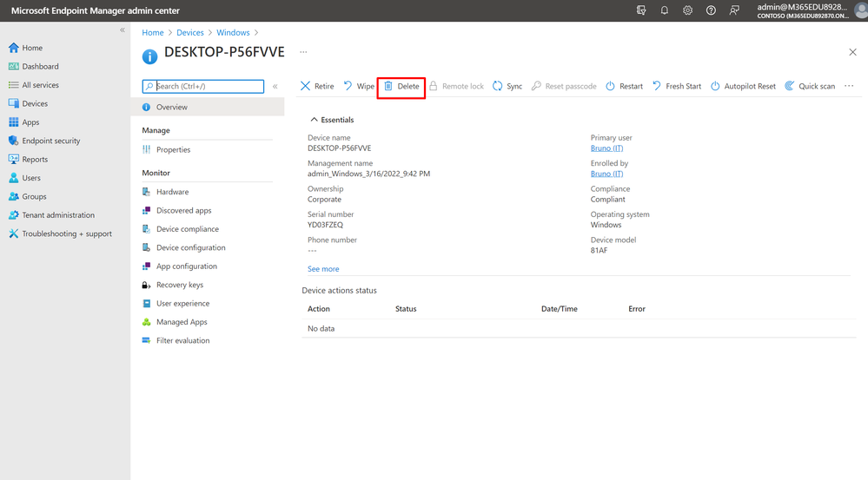868x480 pixels.
Task: Open Troubleshooting + support
Action: coord(60,233)
